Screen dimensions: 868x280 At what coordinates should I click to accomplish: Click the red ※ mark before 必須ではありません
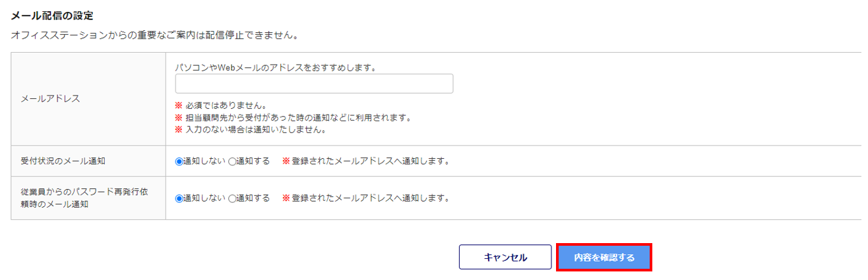(x=178, y=105)
